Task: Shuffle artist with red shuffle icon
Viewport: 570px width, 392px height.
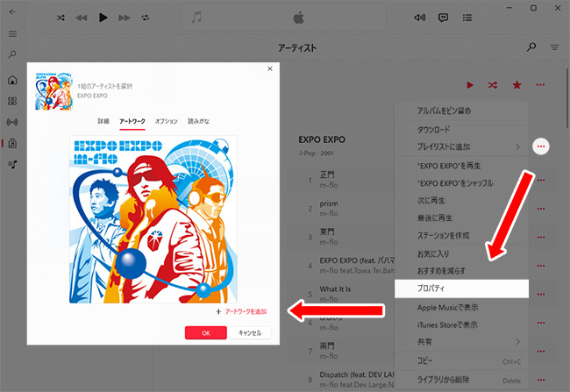Action: (x=493, y=85)
